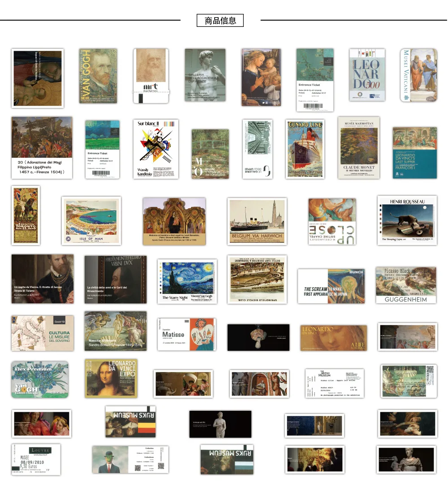Pick the Up Close Sistine Chapel ticket

point(332,221)
